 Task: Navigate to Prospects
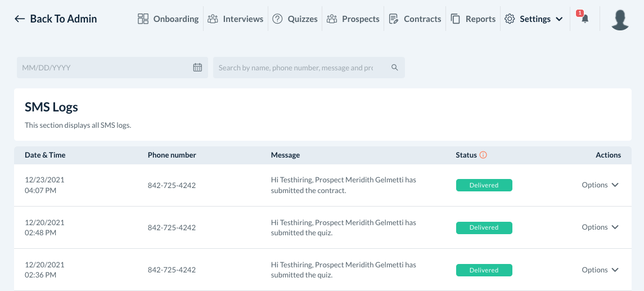(353, 19)
